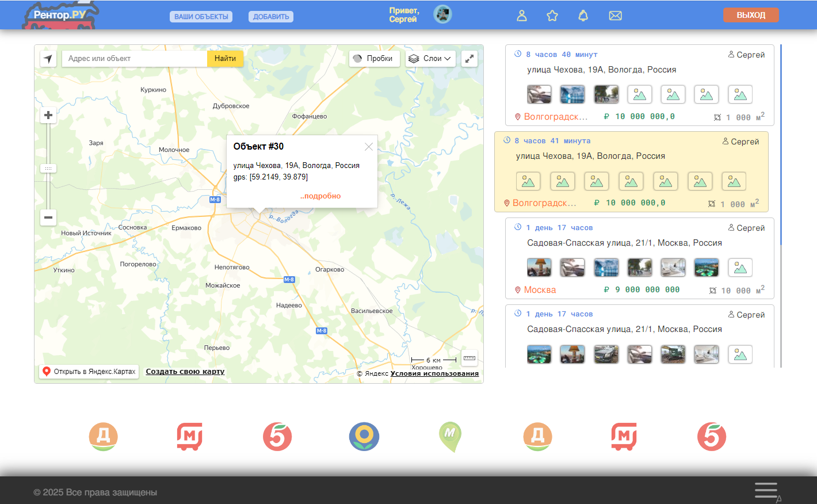817x504 pixels.
Task: Click the geolocation arrow on map
Action: (48, 59)
